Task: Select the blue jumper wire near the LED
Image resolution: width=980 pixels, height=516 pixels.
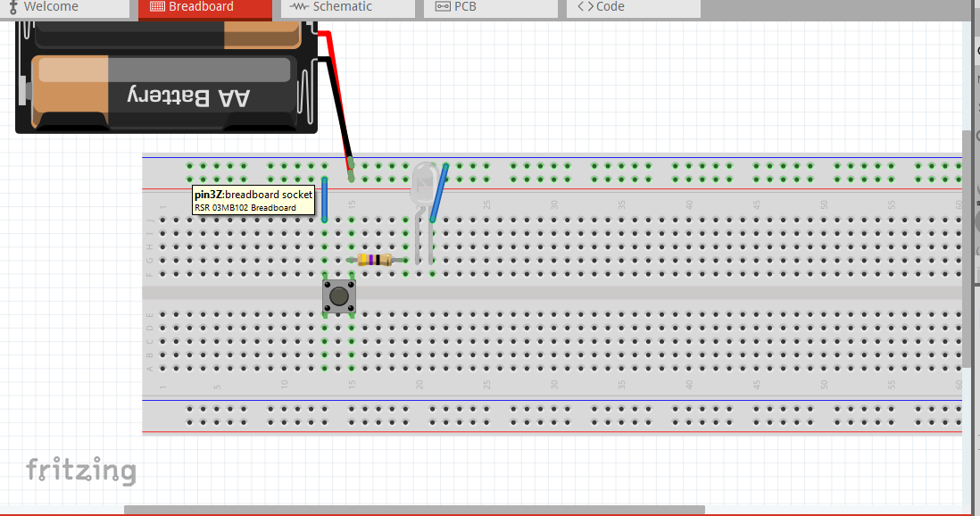Action: [x=439, y=193]
